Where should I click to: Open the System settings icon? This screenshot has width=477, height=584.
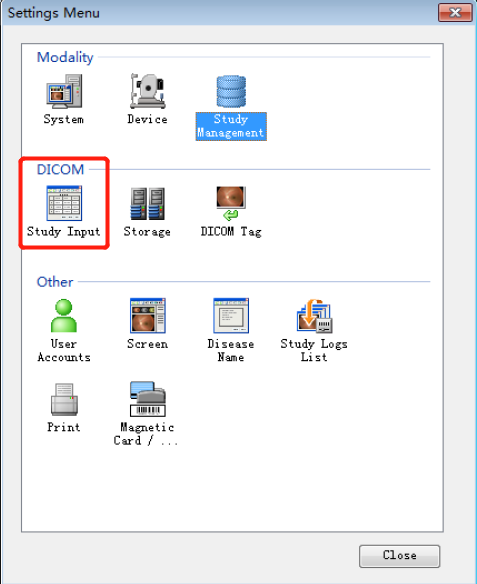(64, 92)
